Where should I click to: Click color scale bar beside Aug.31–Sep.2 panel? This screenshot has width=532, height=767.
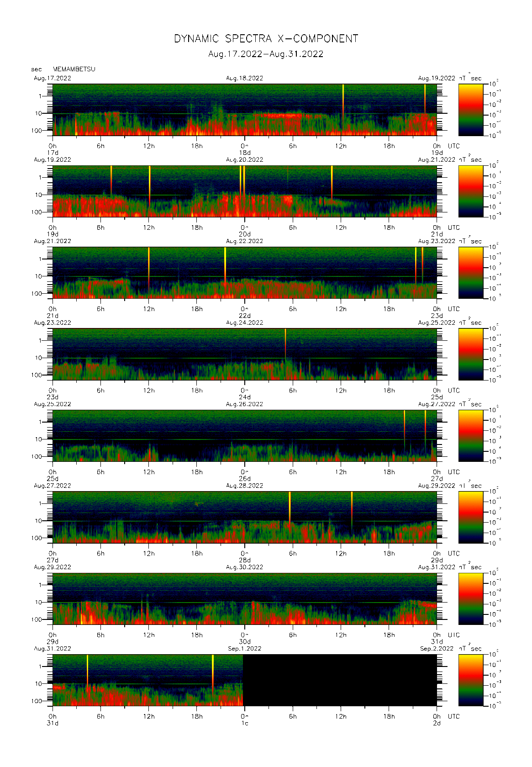coord(471,680)
